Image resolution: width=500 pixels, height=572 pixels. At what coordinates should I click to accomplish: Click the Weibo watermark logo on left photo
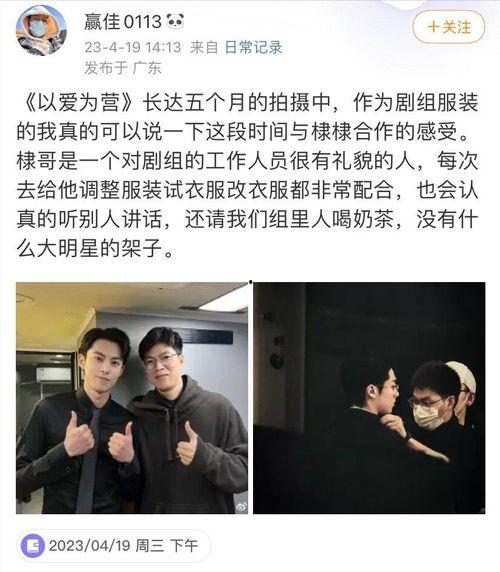[241, 506]
